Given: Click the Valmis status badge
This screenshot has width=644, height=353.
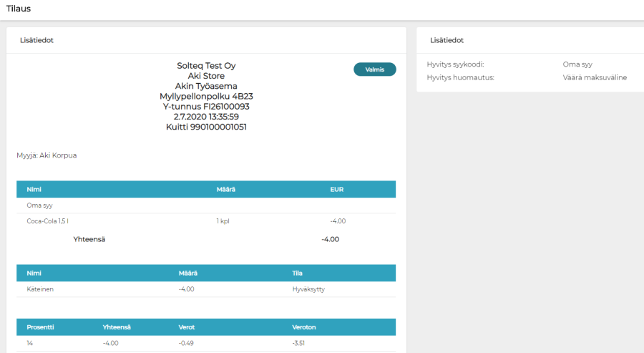Looking at the screenshot, I should pyautogui.click(x=375, y=69).
